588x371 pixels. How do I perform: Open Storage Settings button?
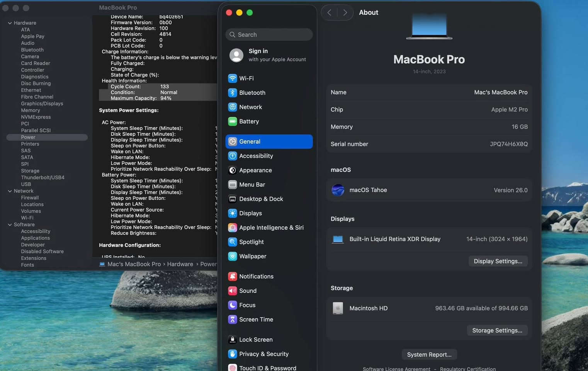[x=497, y=330]
